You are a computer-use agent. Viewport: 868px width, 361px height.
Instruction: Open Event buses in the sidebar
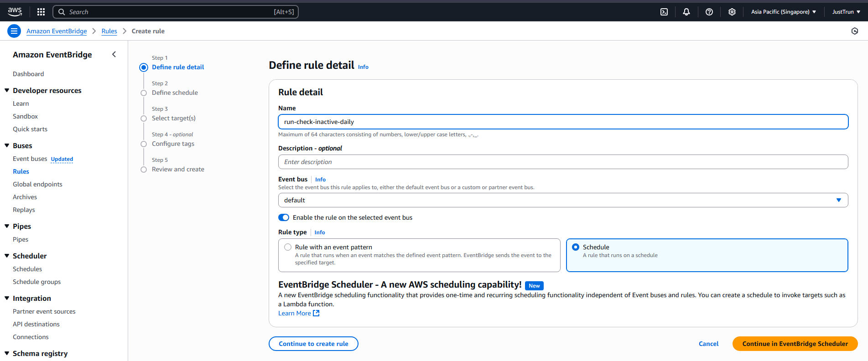point(30,159)
